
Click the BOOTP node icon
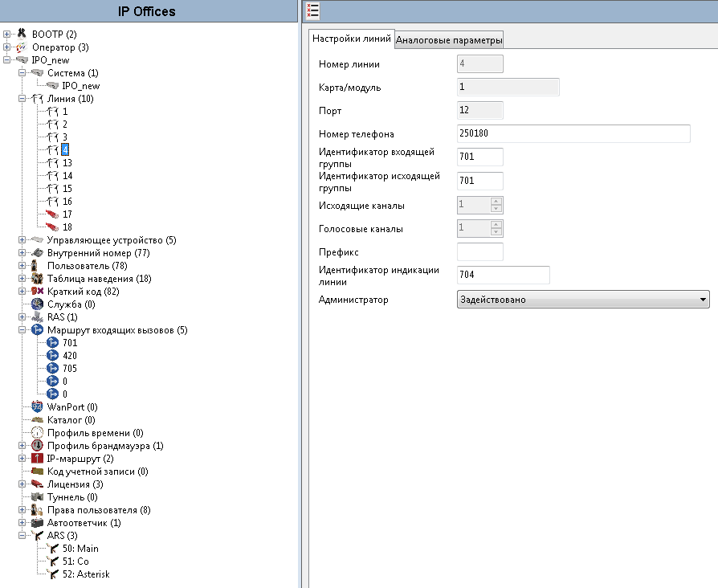point(22,34)
